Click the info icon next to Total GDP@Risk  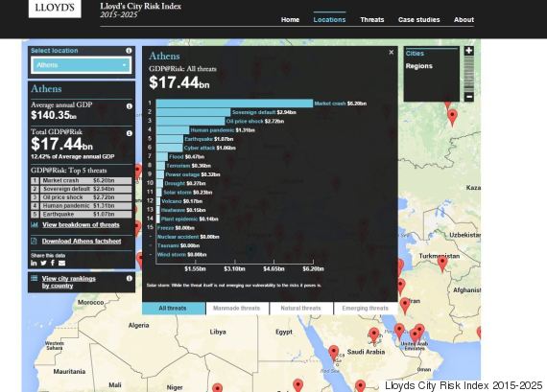(x=130, y=133)
